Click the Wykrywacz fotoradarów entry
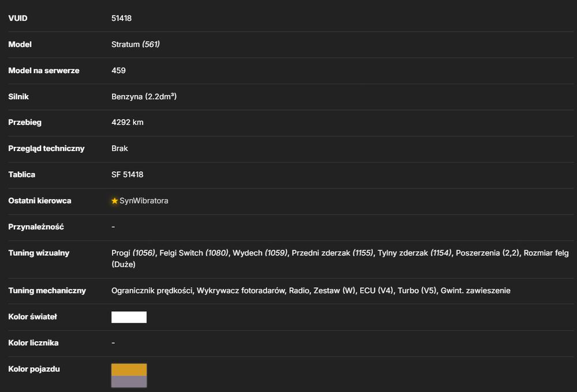577x392 pixels. 241,291
